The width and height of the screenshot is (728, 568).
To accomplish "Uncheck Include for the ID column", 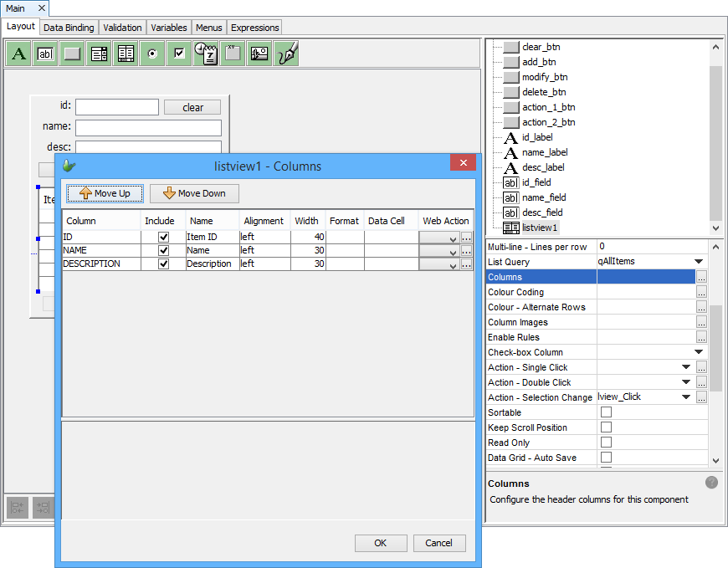I will pyautogui.click(x=164, y=238).
